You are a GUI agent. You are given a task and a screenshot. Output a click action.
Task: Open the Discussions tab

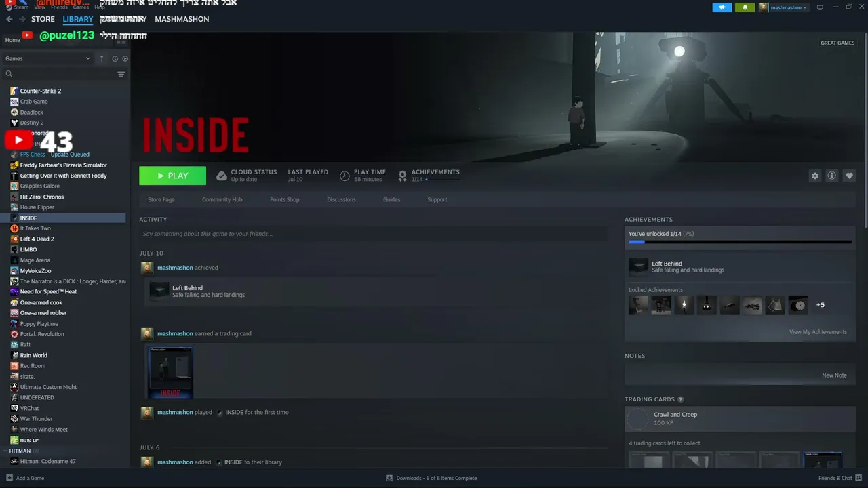(341, 199)
